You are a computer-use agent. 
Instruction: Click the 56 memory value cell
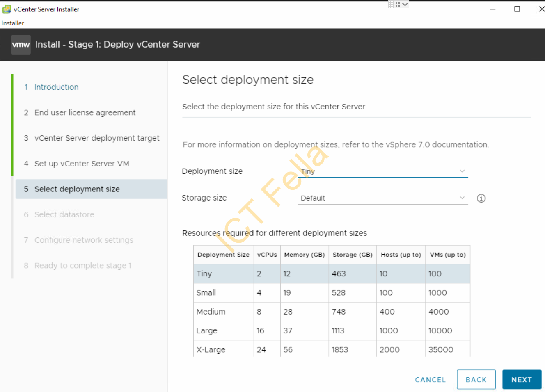(x=305, y=349)
